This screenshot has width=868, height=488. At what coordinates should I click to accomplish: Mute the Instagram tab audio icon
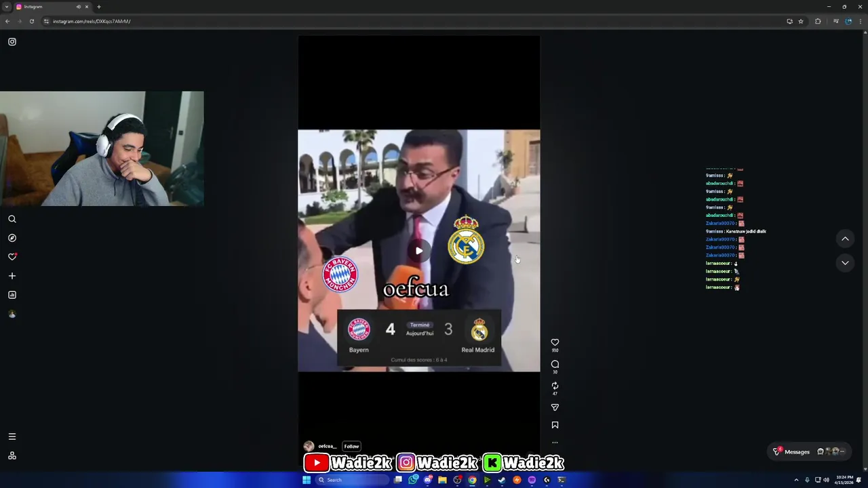click(79, 7)
